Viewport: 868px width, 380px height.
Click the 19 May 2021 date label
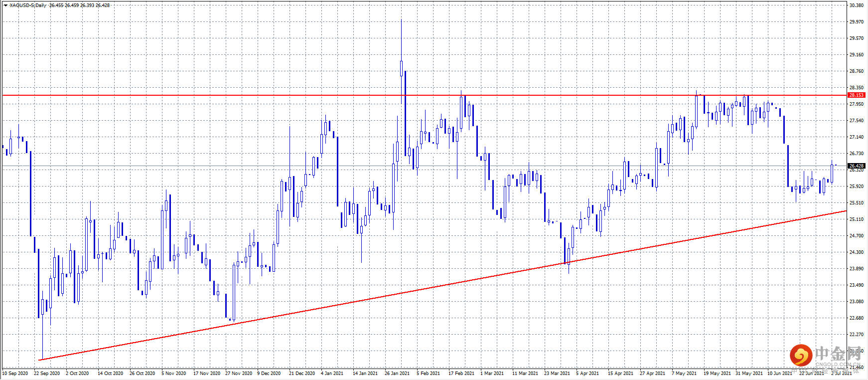point(717,374)
